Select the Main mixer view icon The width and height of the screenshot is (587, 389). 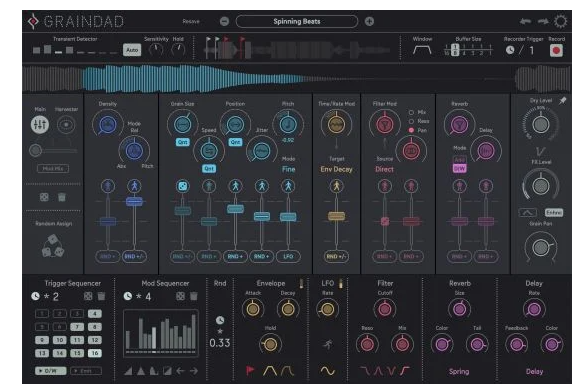tap(39, 125)
